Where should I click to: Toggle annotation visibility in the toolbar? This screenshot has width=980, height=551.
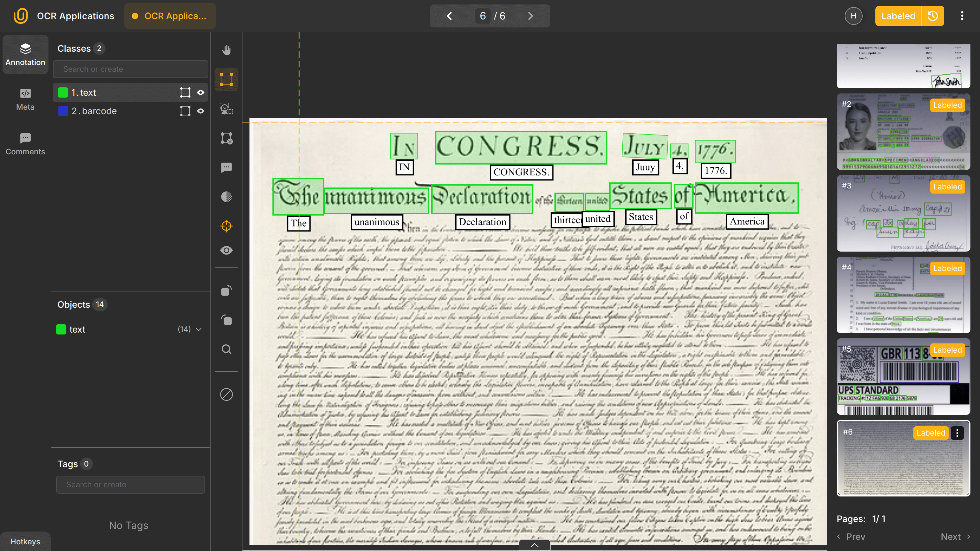pyautogui.click(x=226, y=250)
